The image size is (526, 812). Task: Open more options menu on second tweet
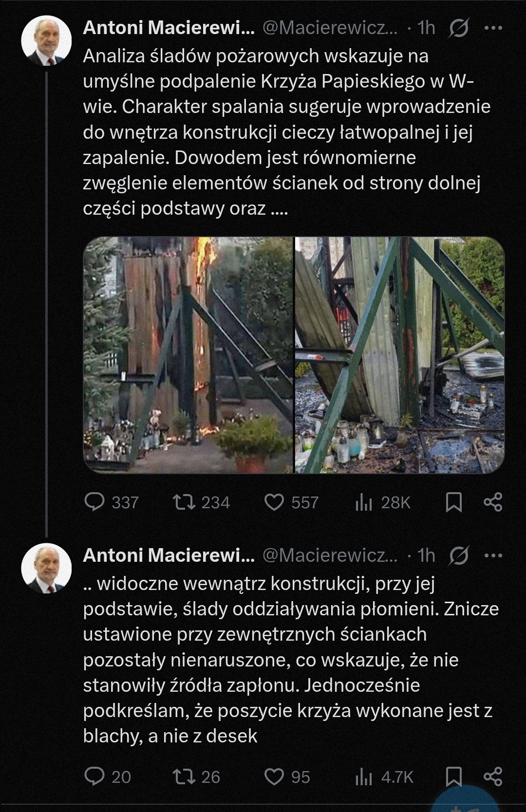tap(493, 555)
